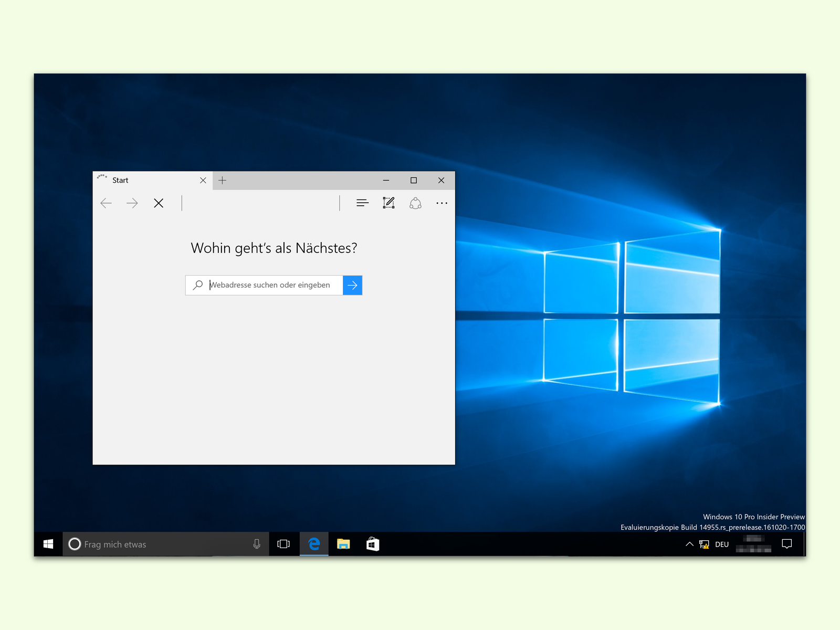Open Windows Store from taskbar
This screenshot has height=630, width=840.
(373, 544)
